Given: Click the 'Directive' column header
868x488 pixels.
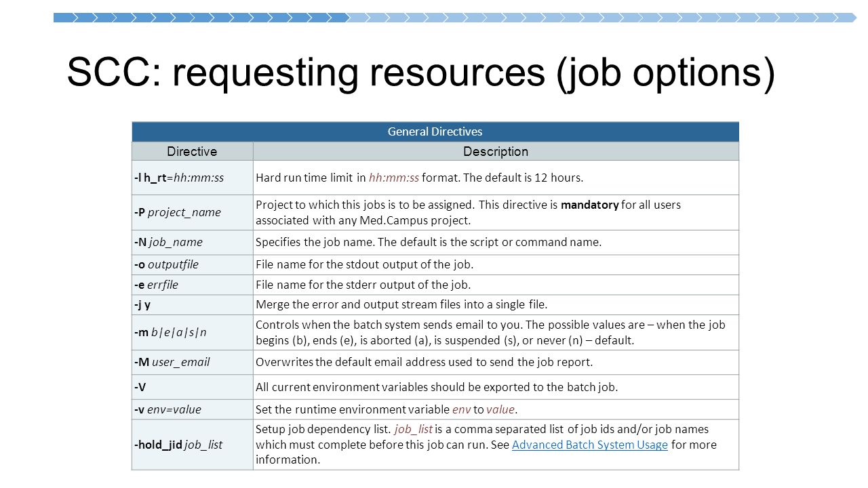Looking at the screenshot, I should (x=192, y=152).
